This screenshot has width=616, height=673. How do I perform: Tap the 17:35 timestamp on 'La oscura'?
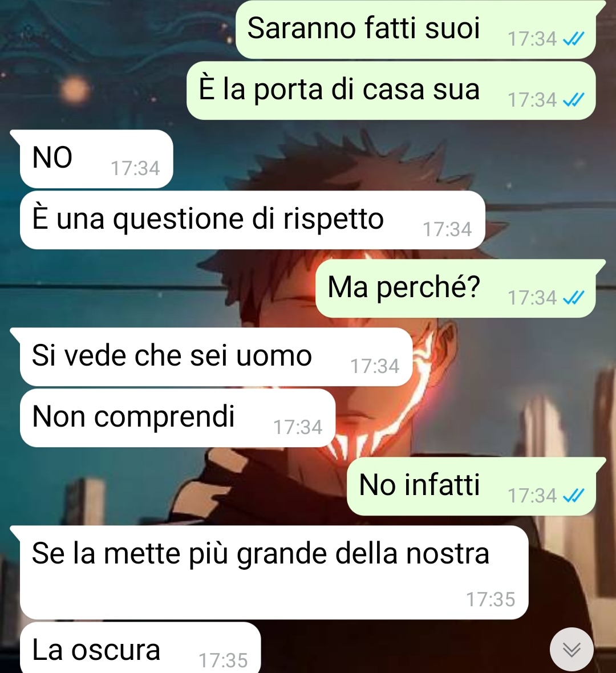[x=223, y=660]
